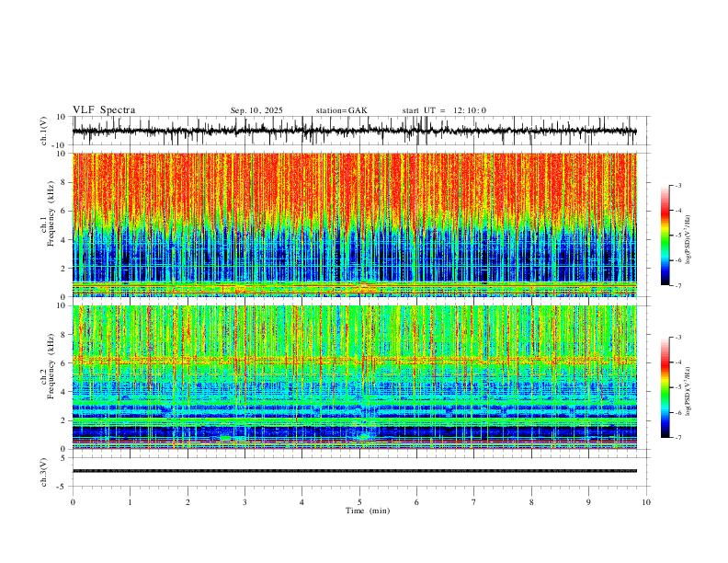Select the "start UT = 12:10:0" text
This screenshot has height=563, width=728.
(x=444, y=110)
